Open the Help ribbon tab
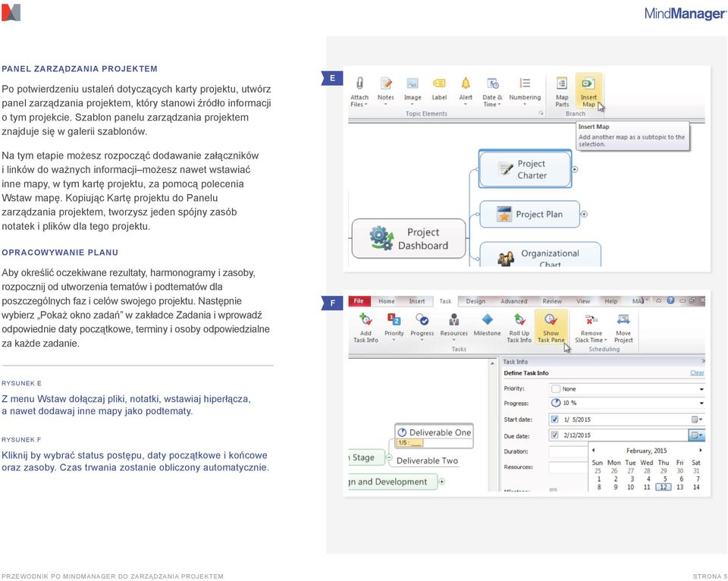The width and height of the screenshot is (728, 581). click(611, 301)
